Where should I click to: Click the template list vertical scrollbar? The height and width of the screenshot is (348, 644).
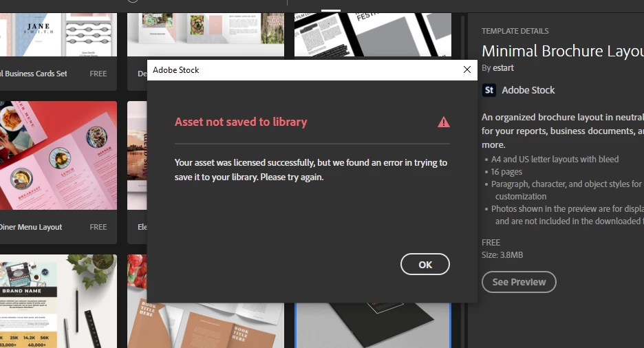tap(463, 181)
